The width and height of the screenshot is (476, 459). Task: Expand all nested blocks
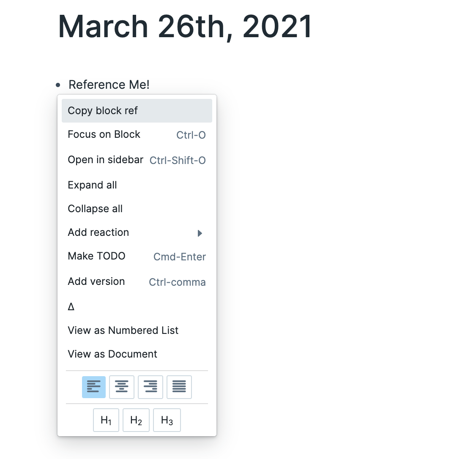tap(92, 185)
